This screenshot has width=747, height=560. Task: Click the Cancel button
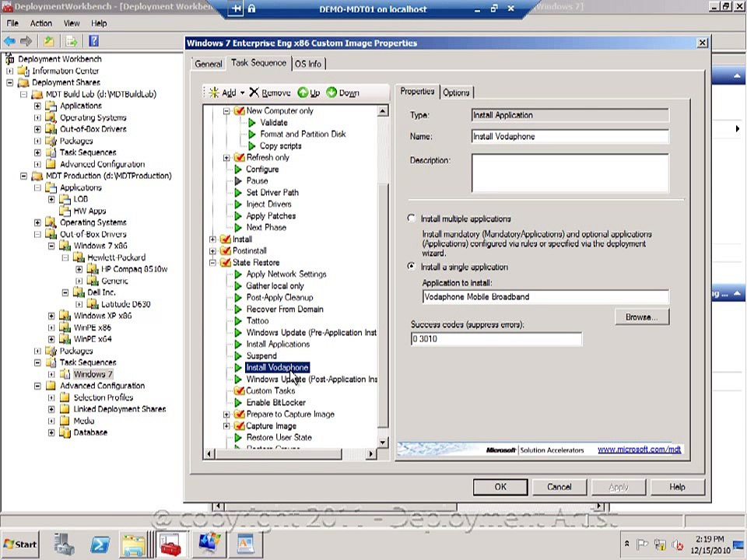pos(559,487)
